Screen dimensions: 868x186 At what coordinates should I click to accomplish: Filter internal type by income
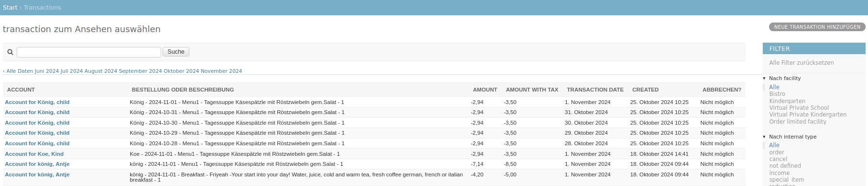[780, 173]
